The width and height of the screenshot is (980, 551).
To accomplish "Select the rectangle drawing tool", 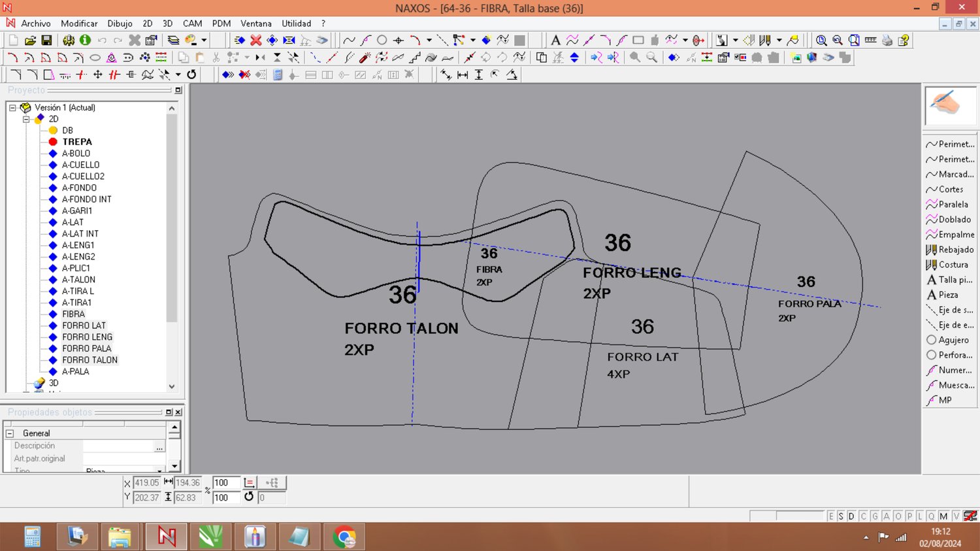I will [638, 41].
